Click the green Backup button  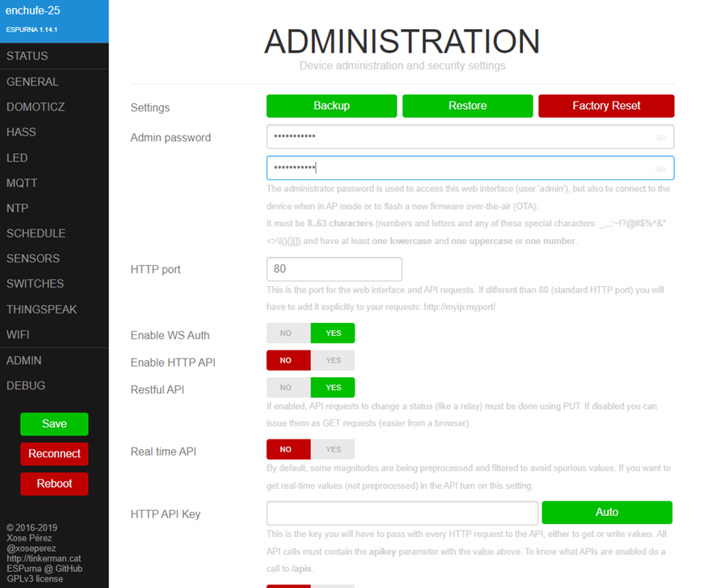pos(331,106)
